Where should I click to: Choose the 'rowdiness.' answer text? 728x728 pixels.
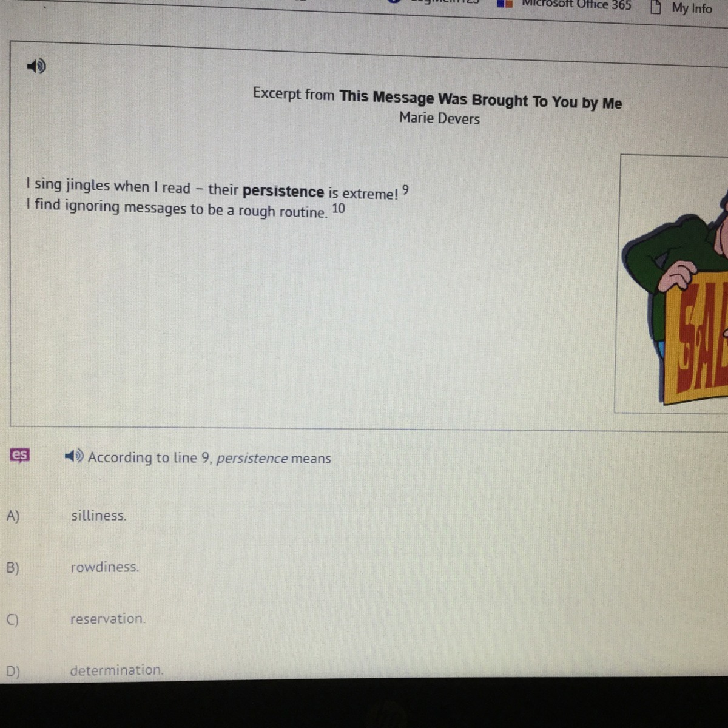104,567
